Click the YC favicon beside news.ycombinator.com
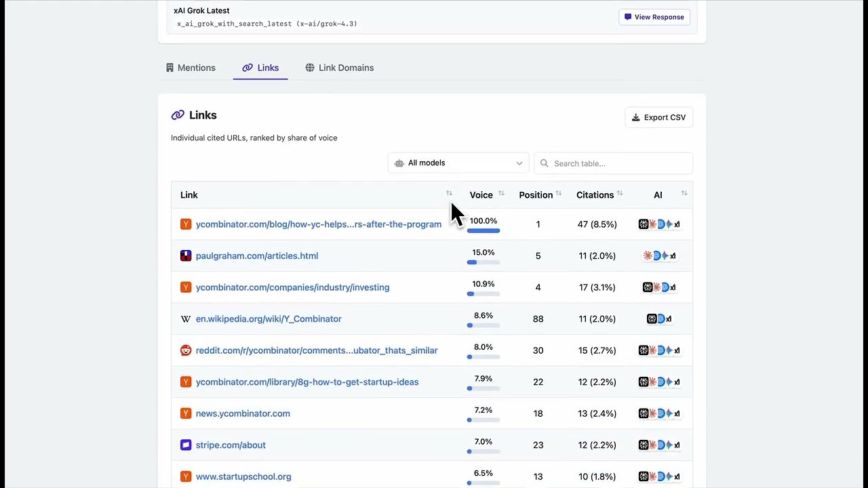This screenshot has width=868, height=488. [186, 413]
